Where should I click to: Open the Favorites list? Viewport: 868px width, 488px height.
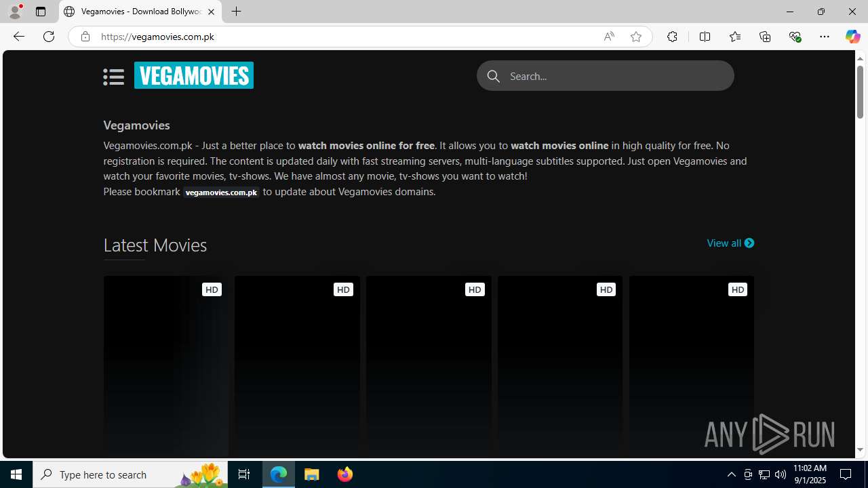734,37
